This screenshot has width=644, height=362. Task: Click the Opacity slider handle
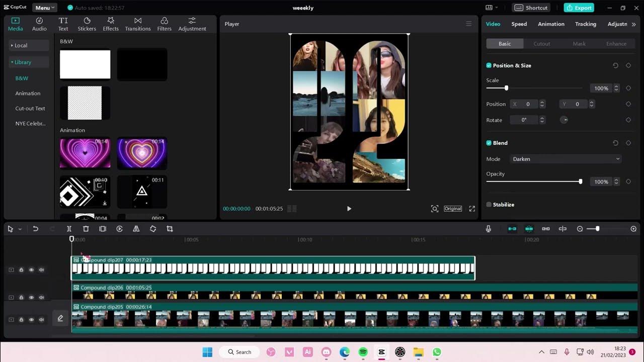click(580, 182)
